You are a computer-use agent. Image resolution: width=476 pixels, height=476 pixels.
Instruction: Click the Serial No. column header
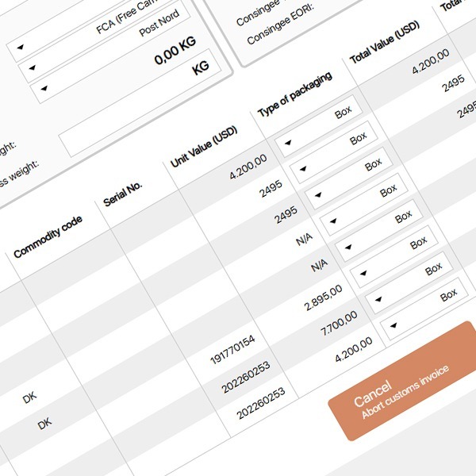tap(123, 191)
